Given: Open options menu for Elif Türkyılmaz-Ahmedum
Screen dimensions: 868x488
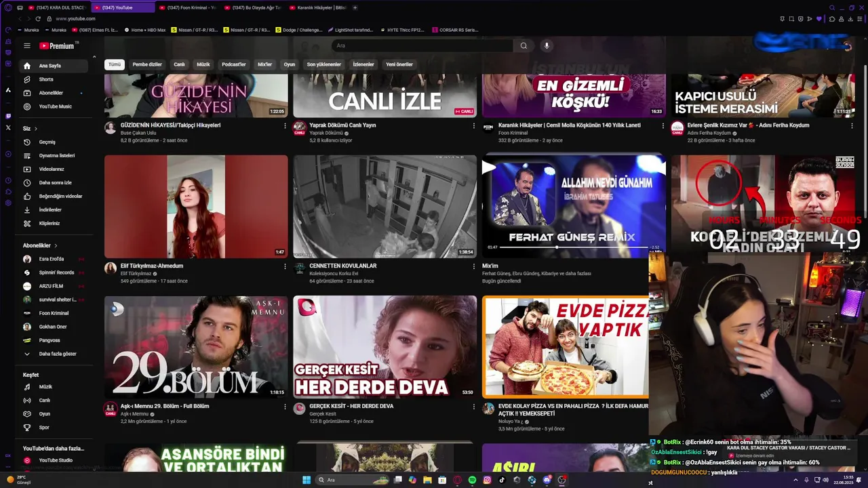Looking at the screenshot, I should tap(285, 266).
